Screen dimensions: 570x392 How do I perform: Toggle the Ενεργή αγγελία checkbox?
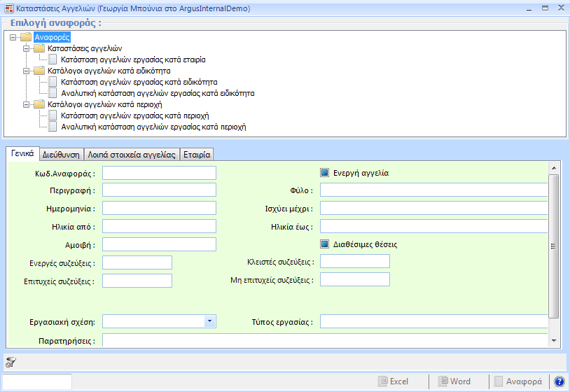coord(325,173)
